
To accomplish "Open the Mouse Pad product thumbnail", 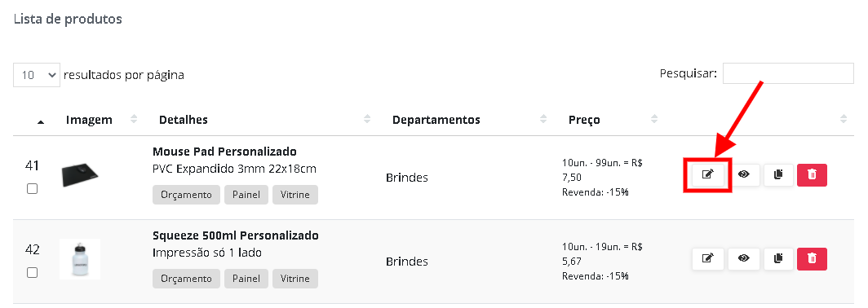I will click(80, 174).
